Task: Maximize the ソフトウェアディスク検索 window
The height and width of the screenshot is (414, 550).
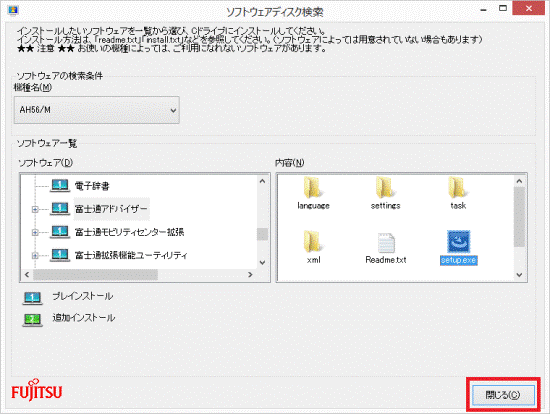Action: (x=503, y=8)
